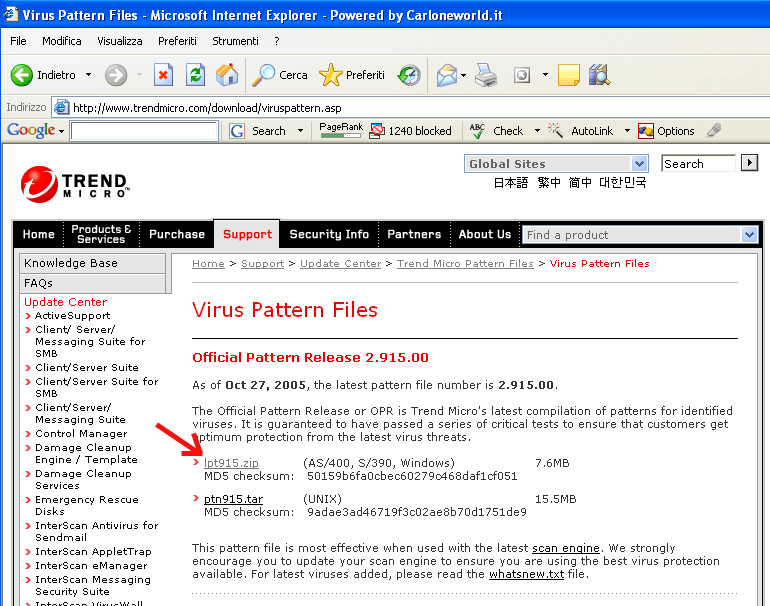Open the Google logo dropdown arrow

tap(61, 131)
